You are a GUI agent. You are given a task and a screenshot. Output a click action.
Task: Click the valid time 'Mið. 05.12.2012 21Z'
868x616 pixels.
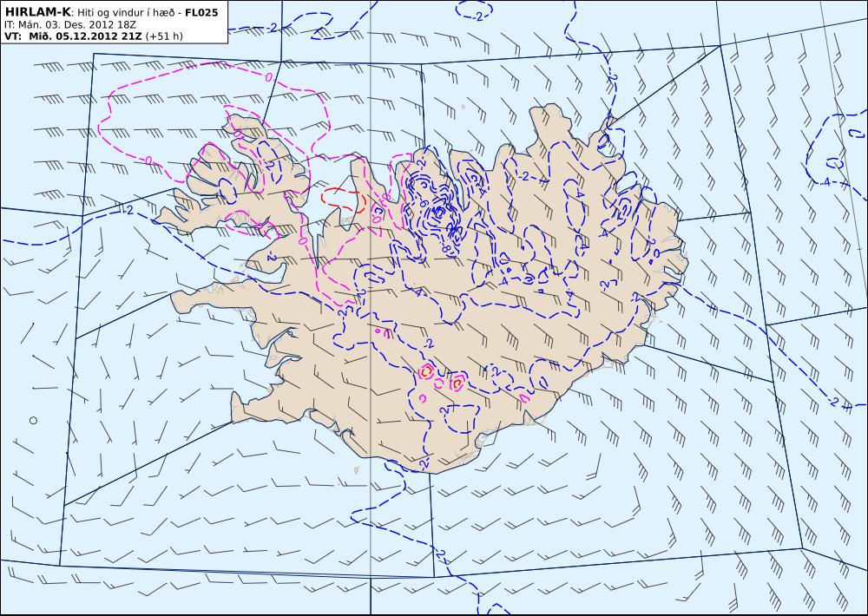tap(85, 36)
